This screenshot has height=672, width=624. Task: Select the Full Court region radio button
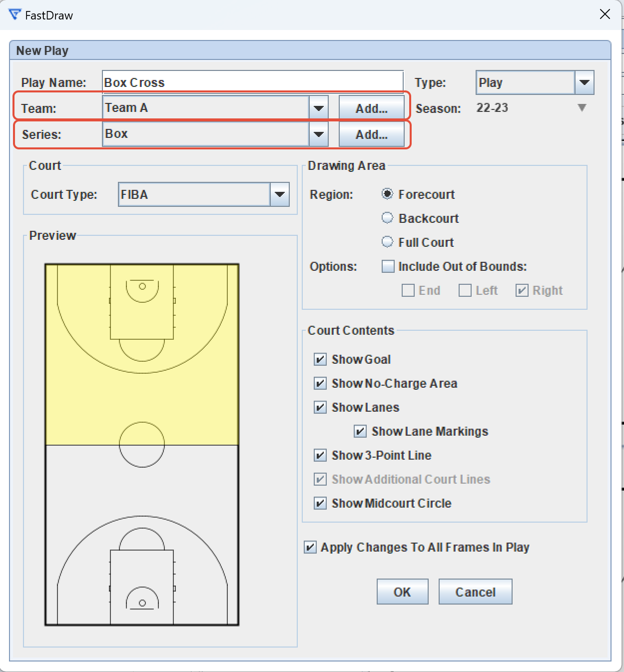(x=387, y=242)
